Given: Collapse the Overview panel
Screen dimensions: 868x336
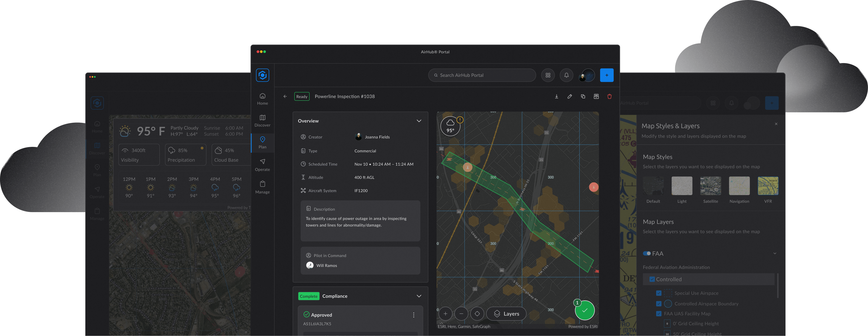Looking at the screenshot, I should click(x=419, y=120).
